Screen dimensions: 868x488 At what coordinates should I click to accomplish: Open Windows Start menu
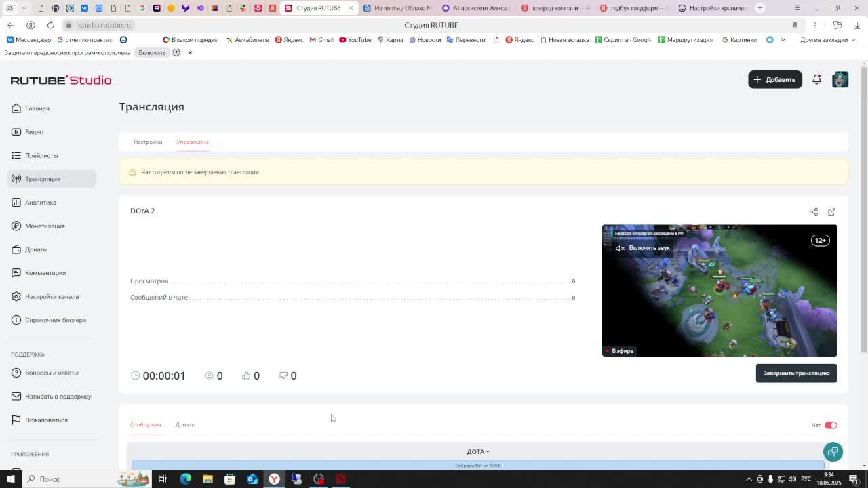click(x=10, y=479)
